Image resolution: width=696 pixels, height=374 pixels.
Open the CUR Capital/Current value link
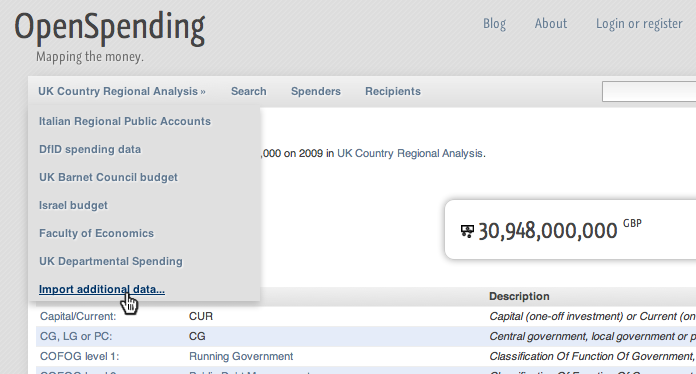201,316
